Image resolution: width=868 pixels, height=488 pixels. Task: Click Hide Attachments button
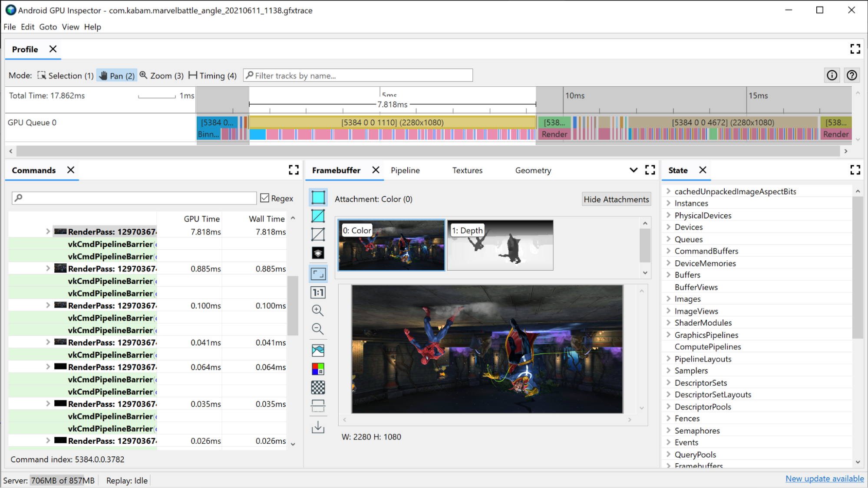[615, 198]
